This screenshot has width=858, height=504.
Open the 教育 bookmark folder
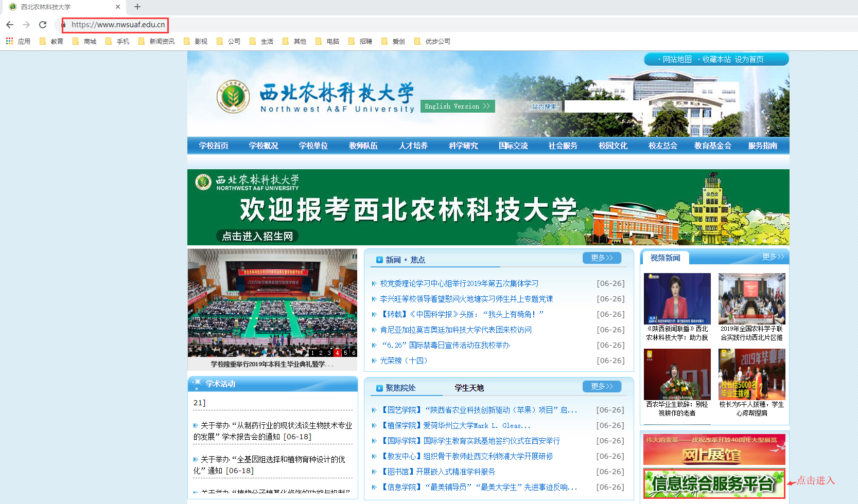click(51, 41)
